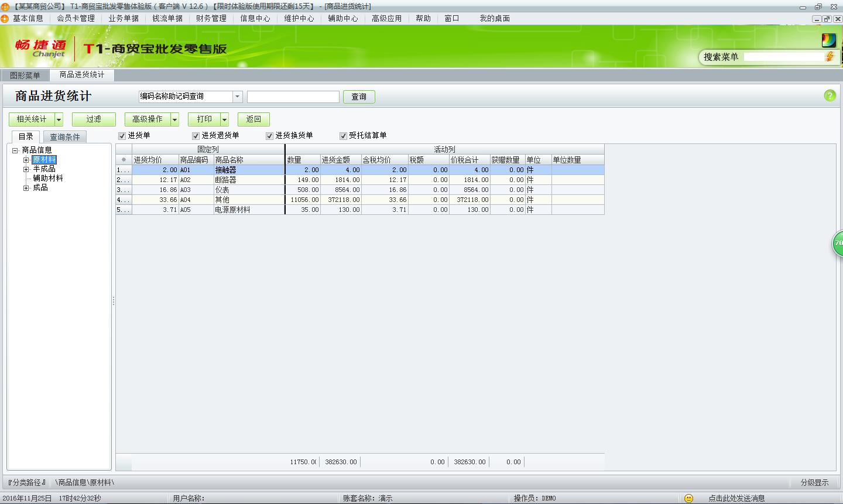Uncheck the 进货单 checkbox
Screen dimensions: 843x504
click(122, 135)
